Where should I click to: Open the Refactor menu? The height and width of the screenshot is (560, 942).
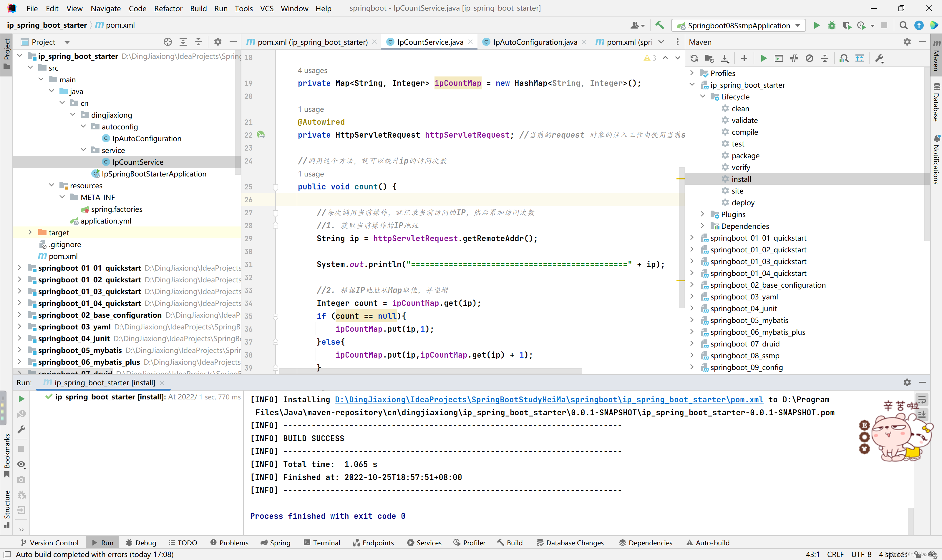(x=168, y=8)
